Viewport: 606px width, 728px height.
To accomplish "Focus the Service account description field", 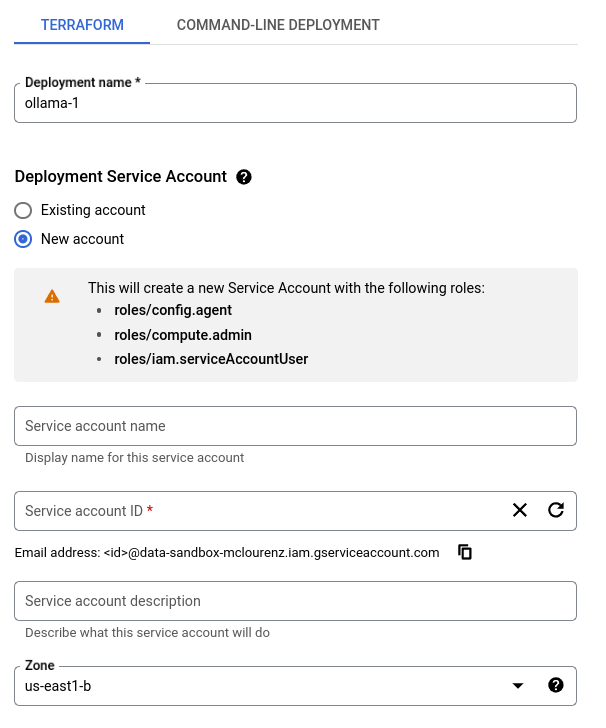I will (x=295, y=601).
